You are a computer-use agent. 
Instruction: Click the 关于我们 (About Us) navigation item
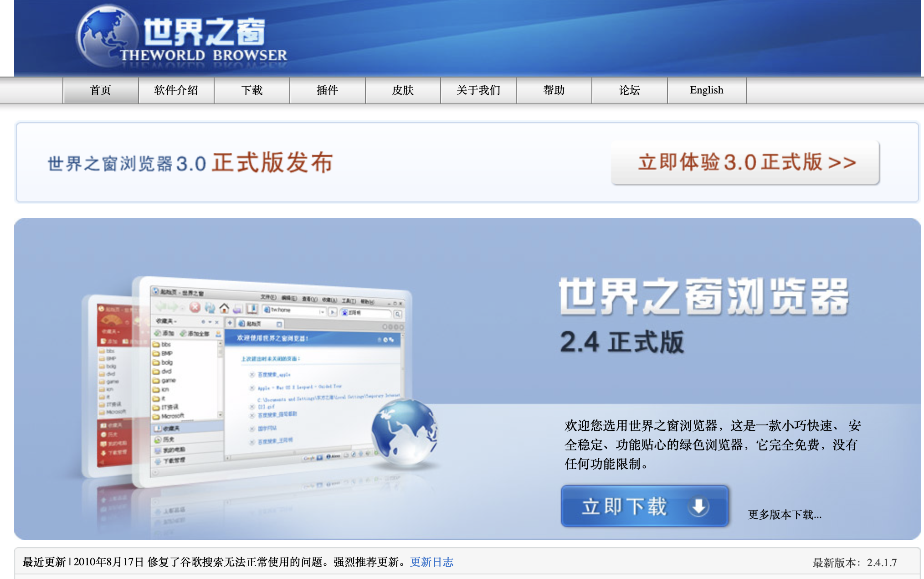tap(479, 90)
